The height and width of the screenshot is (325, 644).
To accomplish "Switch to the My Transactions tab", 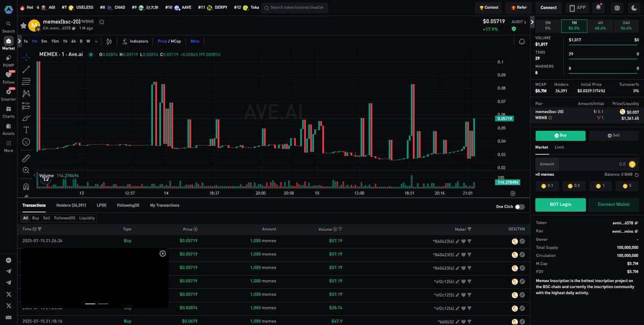I will coord(165,205).
